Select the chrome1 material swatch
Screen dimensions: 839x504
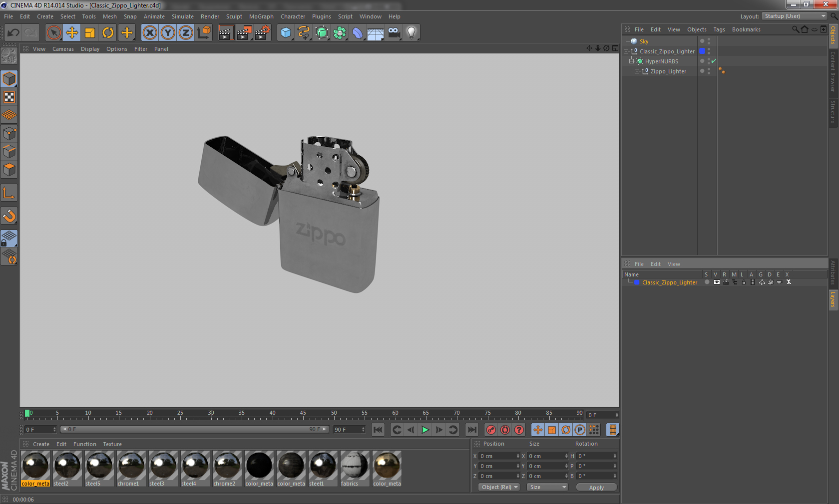tap(131, 469)
